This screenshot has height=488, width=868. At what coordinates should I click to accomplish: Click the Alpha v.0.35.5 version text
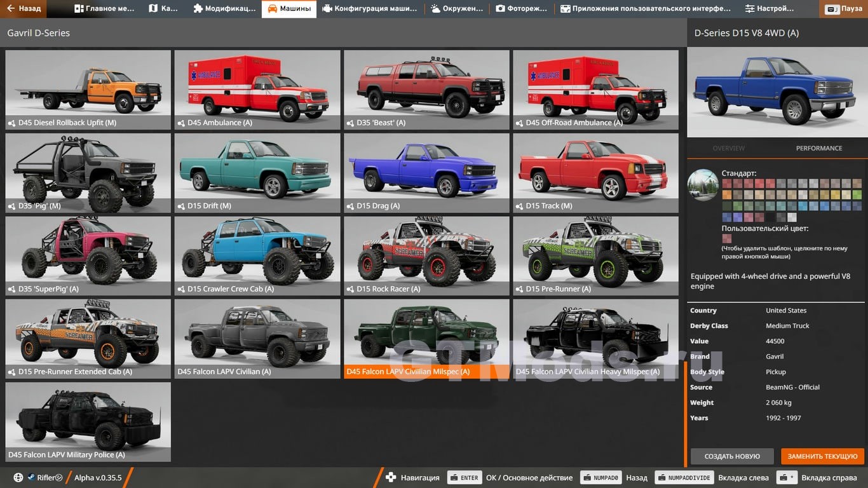click(x=98, y=478)
